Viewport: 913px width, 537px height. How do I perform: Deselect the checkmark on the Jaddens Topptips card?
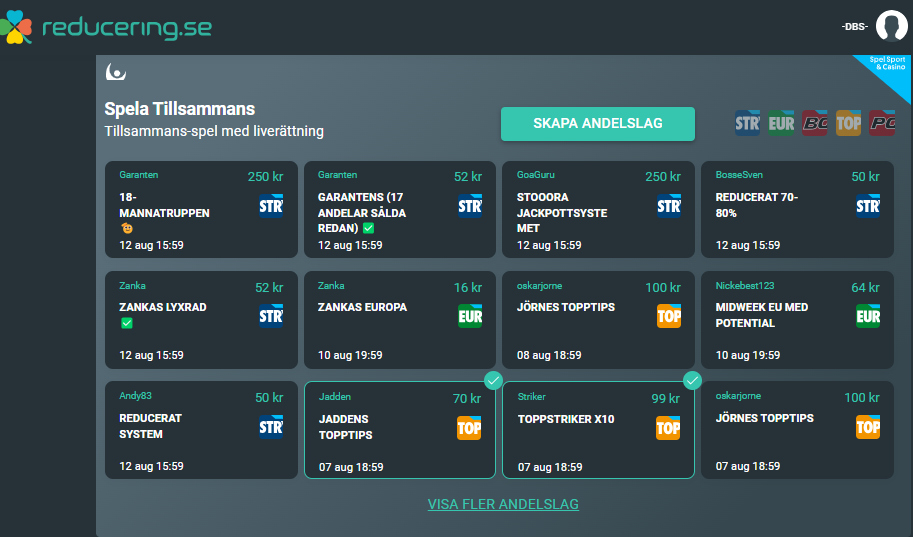(x=493, y=380)
